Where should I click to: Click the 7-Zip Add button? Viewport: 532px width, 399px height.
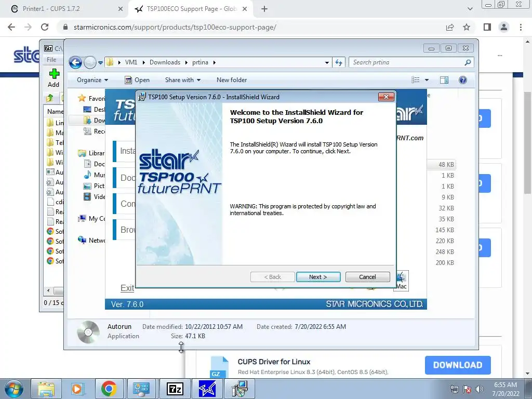click(x=54, y=78)
